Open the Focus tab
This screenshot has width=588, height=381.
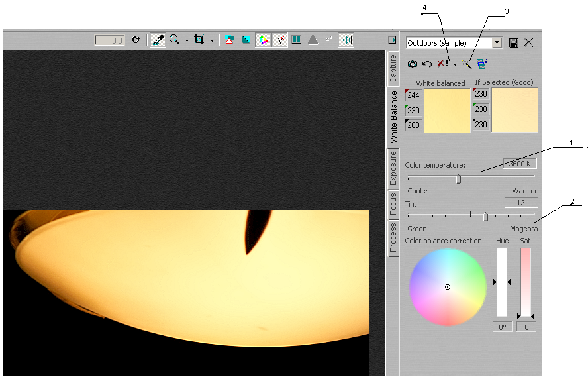click(393, 204)
